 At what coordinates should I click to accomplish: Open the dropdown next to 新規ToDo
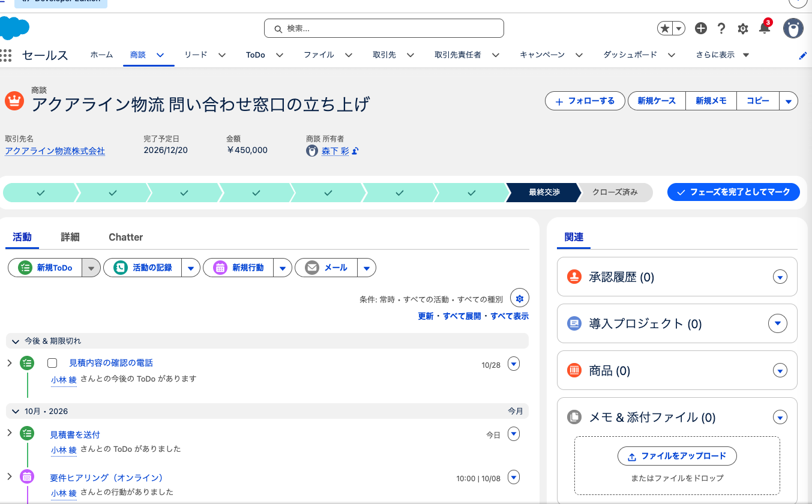(91, 268)
